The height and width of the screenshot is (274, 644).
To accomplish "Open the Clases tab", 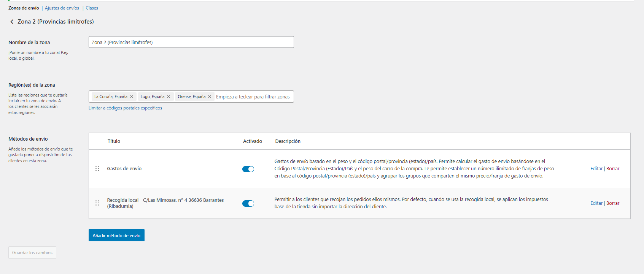I will tap(92, 8).
